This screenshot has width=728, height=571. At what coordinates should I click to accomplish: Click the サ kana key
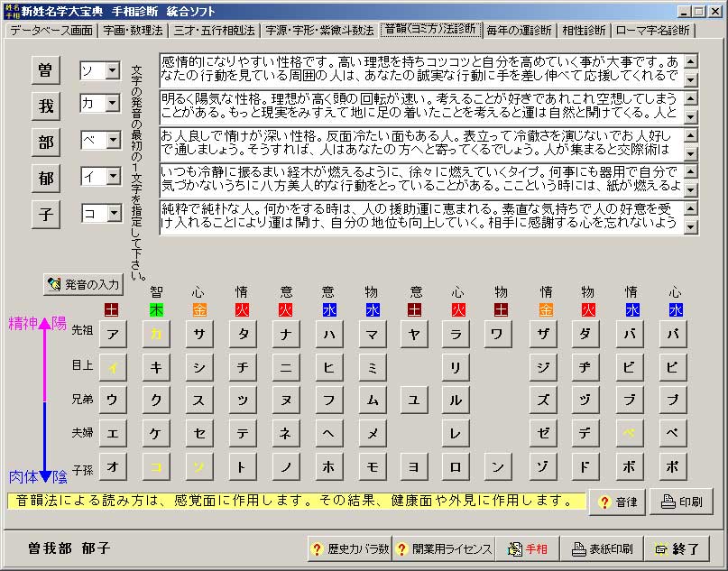pyautogui.click(x=199, y=334)
